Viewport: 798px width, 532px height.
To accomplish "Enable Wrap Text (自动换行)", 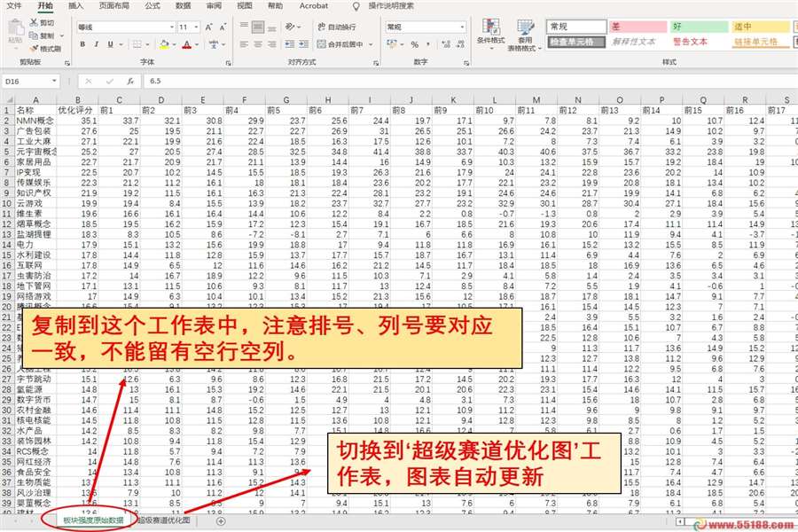I will (x=338, y=27).
